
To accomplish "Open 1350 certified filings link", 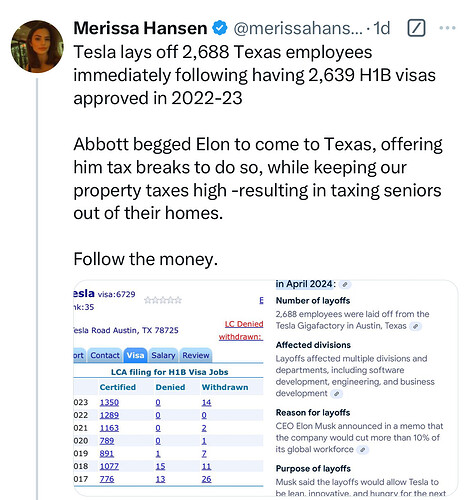I will click(x=109, y=402).
